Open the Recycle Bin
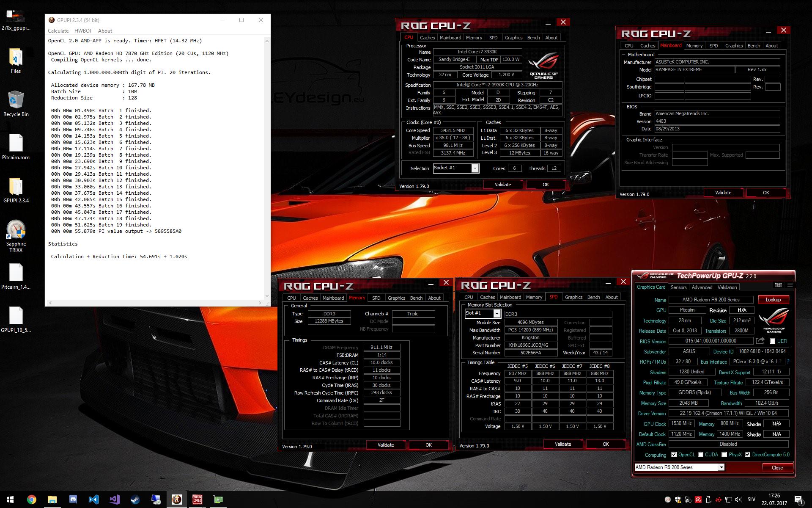The width and height of the screenshot is (812, 508). (x=16, y=104)
